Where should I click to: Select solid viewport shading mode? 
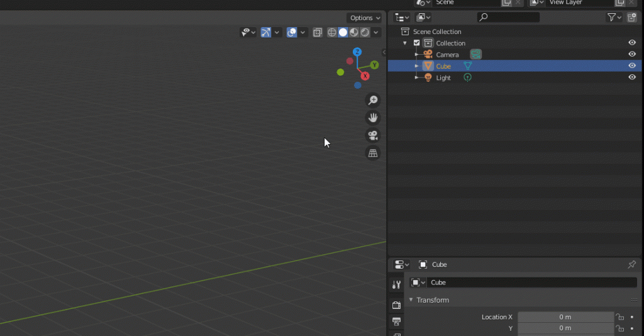343,32
